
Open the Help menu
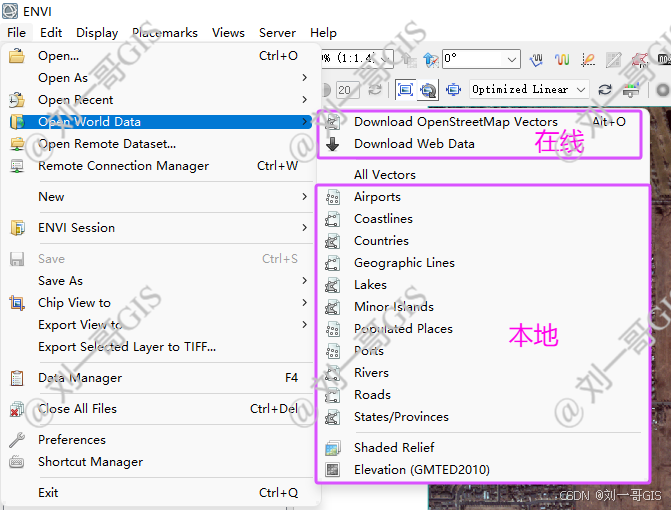coord(323,33)
